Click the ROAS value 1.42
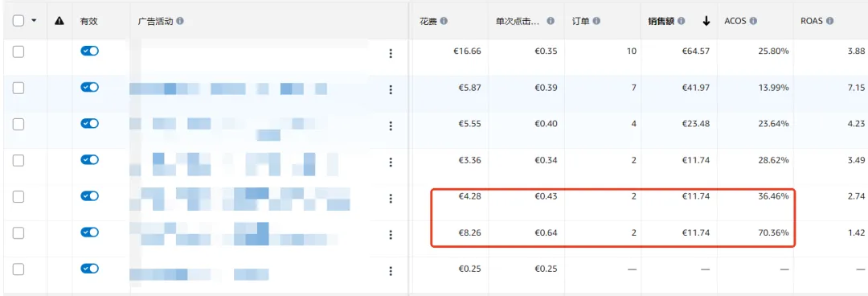 pos(856,232)
